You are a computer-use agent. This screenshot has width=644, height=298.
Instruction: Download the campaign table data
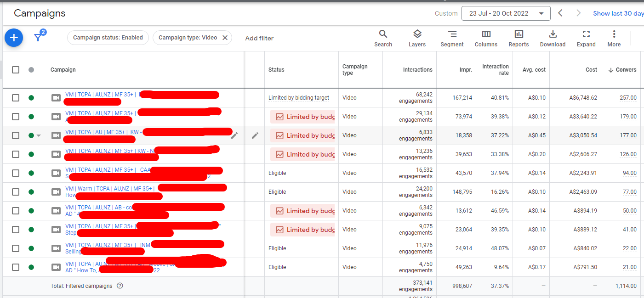point(553,38)
